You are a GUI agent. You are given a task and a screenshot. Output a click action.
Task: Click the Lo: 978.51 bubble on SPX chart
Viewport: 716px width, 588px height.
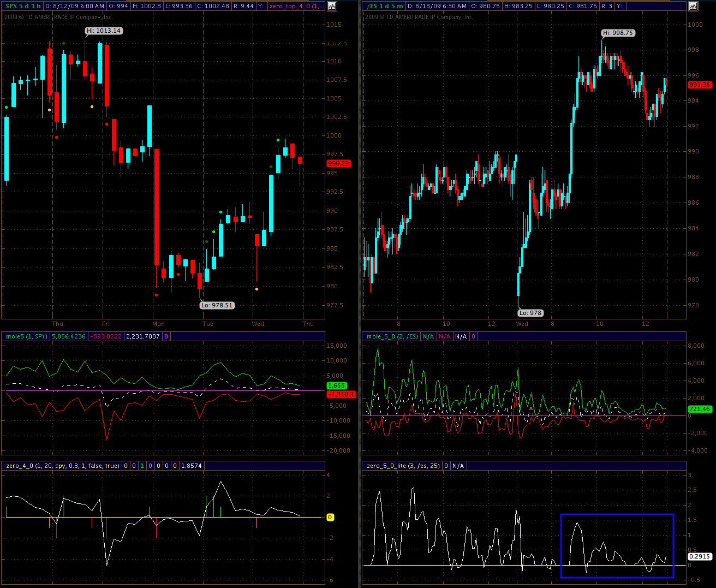(x=217, y=305)
